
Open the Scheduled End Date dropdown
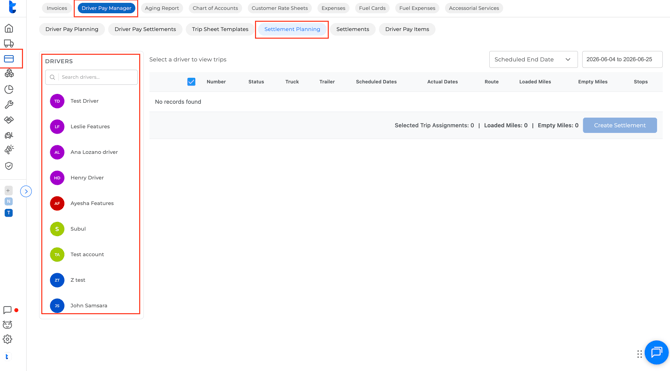coord(533,59)
